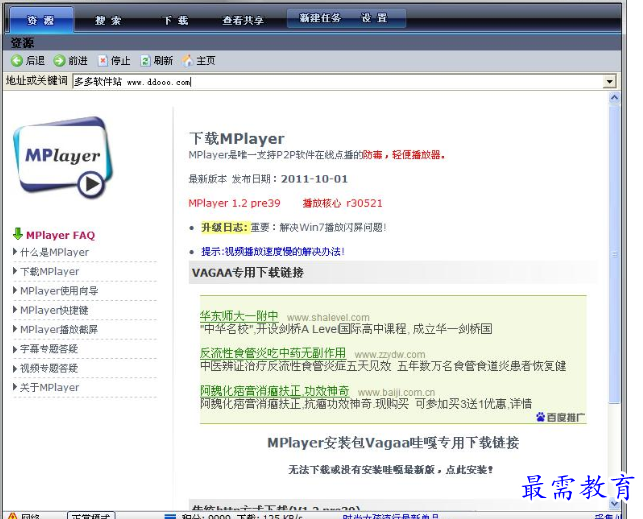
Task: Click the MPlayer 1.2 pre39 version text
Action: [x=235, y=203]
